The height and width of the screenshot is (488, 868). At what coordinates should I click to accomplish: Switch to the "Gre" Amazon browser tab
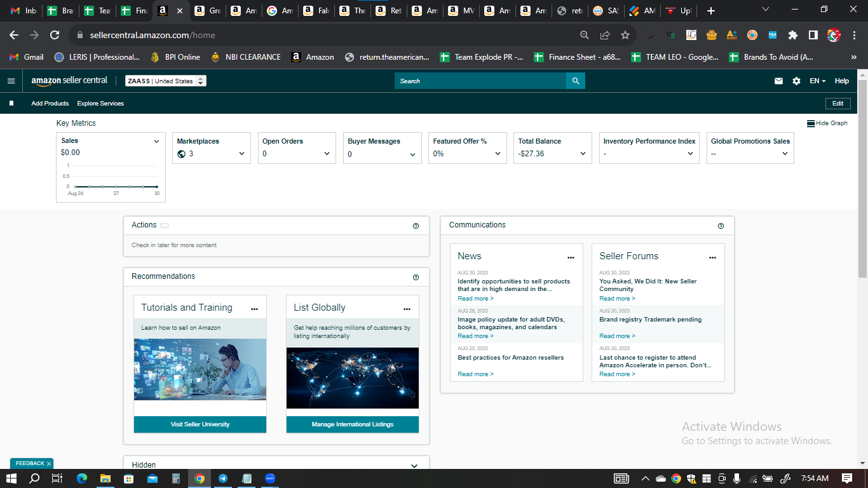tap(208, 11)
